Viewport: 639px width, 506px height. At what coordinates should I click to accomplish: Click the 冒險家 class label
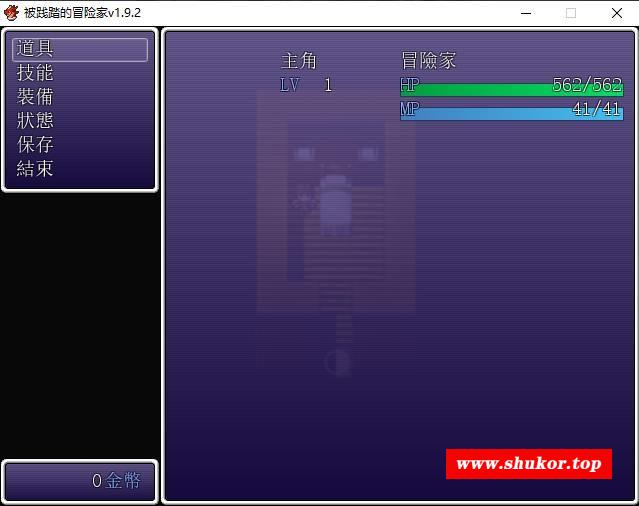[428, 61]
